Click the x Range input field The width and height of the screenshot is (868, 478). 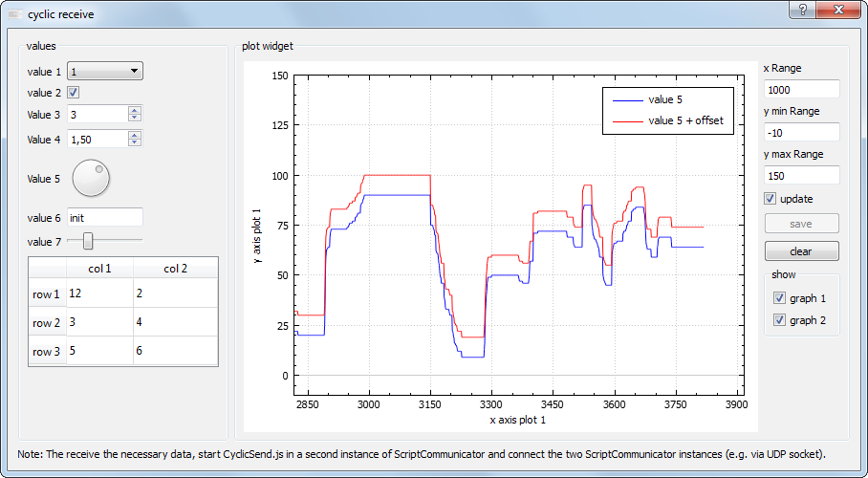802,89
